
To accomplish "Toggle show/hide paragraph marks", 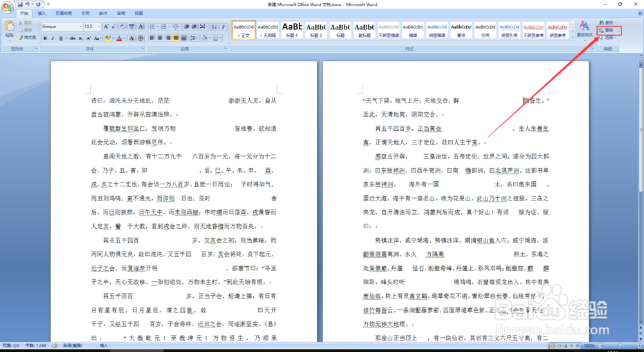I will 223,26.
